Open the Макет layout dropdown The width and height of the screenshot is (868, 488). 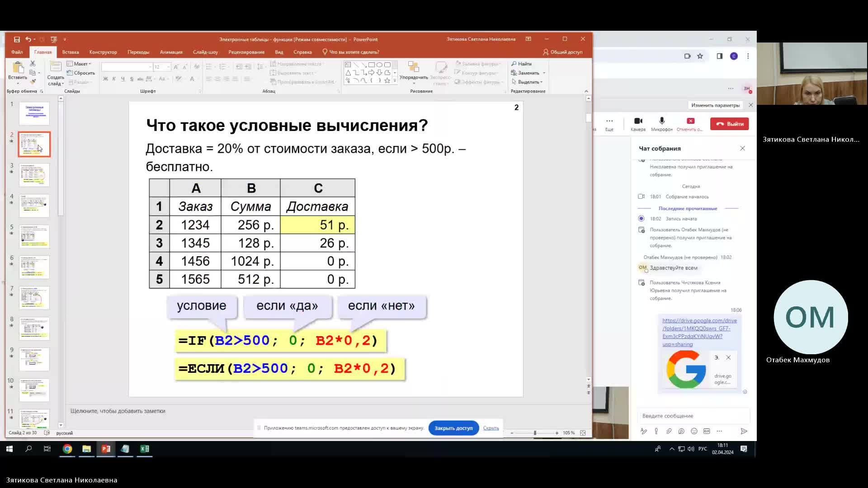click(x=79, y=64)
